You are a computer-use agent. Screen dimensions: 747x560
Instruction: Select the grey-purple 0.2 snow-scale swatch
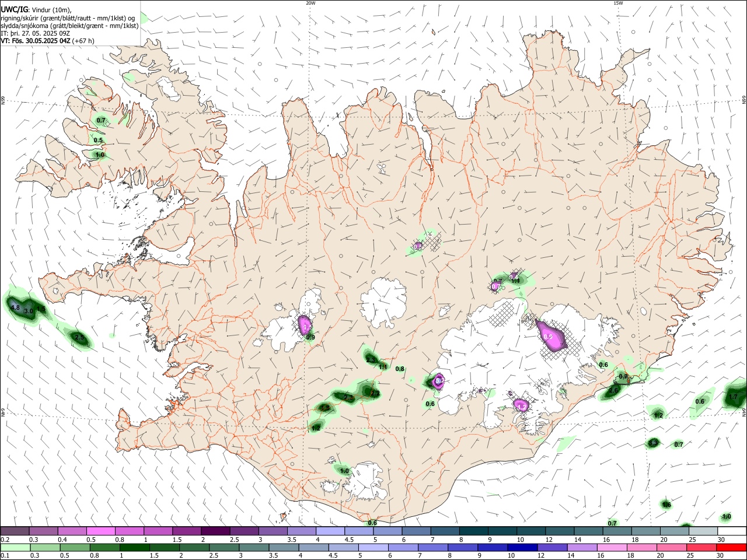point(15,531)
